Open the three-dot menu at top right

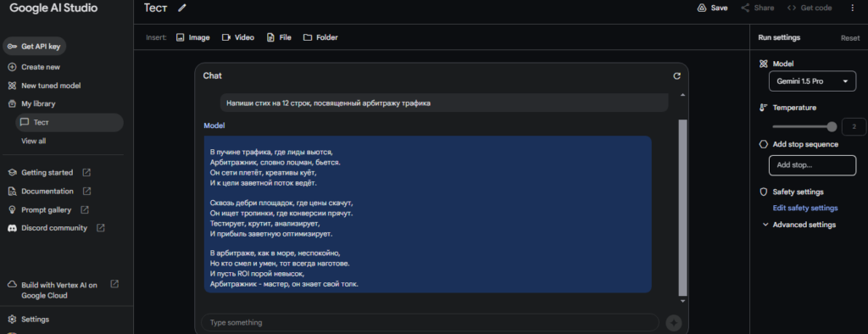[852, 8]
